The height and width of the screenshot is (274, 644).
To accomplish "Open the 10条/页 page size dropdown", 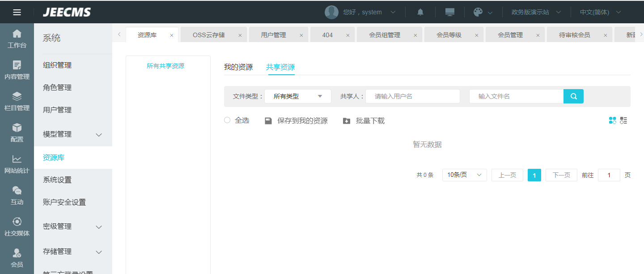I will (464, 175).
